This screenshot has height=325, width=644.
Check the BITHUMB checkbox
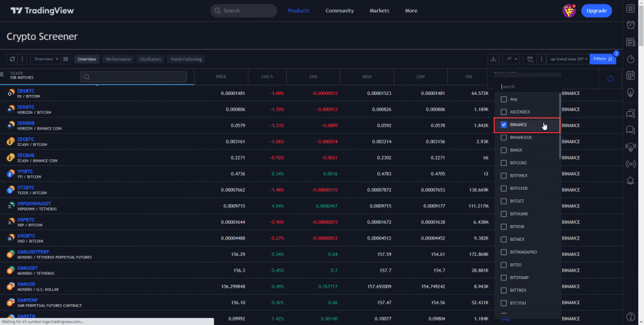504,214
